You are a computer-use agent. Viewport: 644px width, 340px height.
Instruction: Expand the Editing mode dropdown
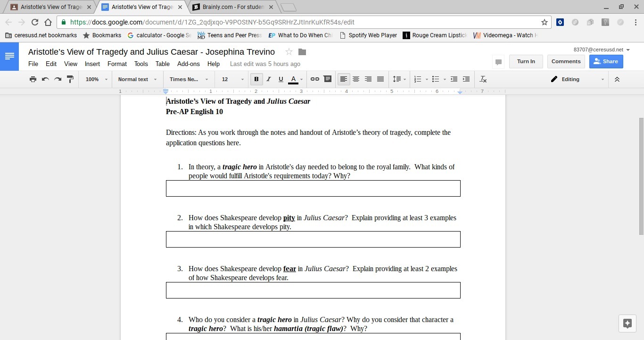pos(578,79)
